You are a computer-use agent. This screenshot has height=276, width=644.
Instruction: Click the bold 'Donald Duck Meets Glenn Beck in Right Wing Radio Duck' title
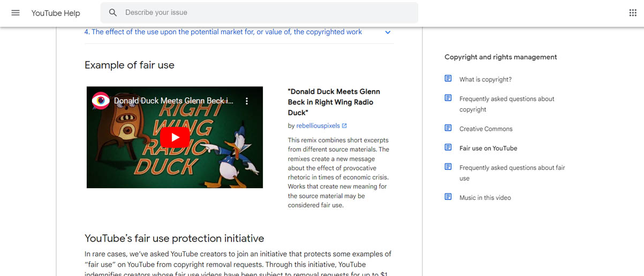pos(334,102)
